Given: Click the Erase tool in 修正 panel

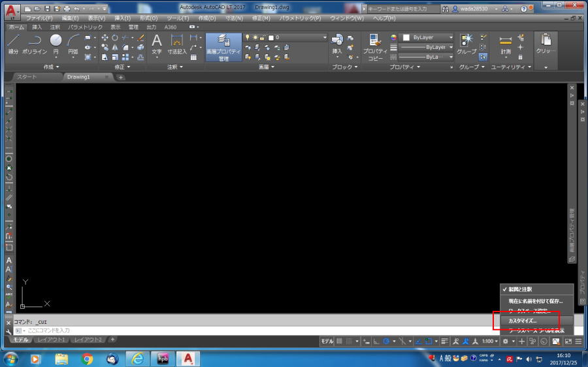Looking at the screenshot, I should point(140,37).
